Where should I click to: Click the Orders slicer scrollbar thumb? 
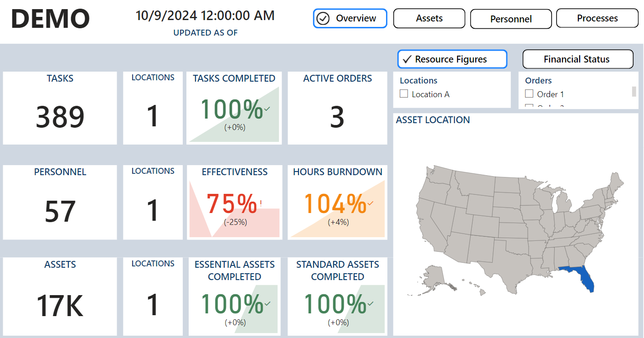coord(634,91)
